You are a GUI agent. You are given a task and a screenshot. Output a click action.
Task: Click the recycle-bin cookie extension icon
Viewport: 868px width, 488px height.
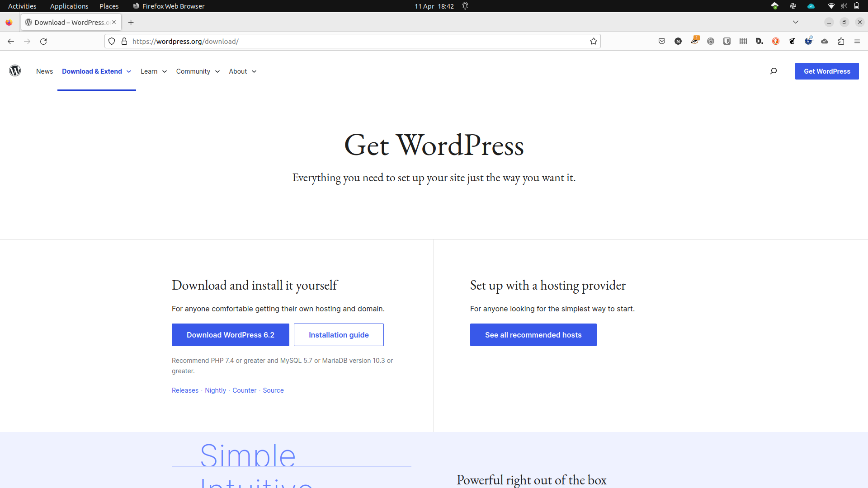pyautogui.click(x=711, y=41)
